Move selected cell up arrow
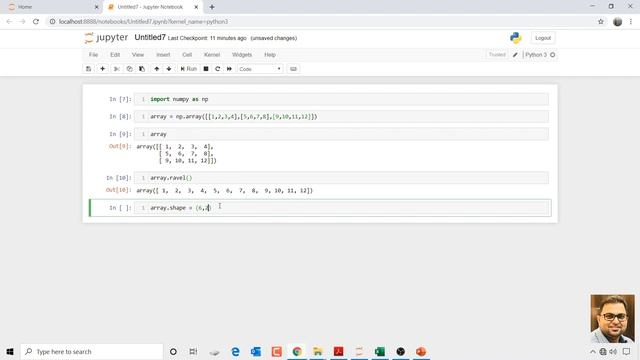Image resolution: width=640 pixels, height=360 pixels. pos(156,69)
